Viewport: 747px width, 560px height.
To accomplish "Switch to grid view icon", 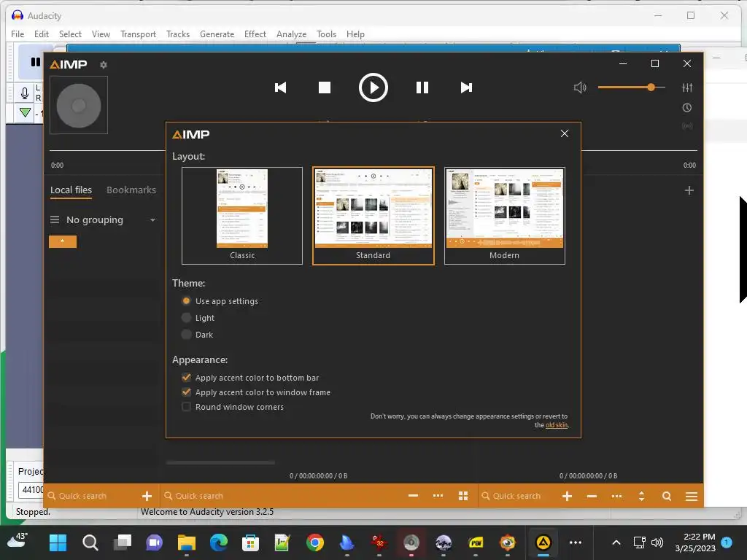I will [463, 496].
